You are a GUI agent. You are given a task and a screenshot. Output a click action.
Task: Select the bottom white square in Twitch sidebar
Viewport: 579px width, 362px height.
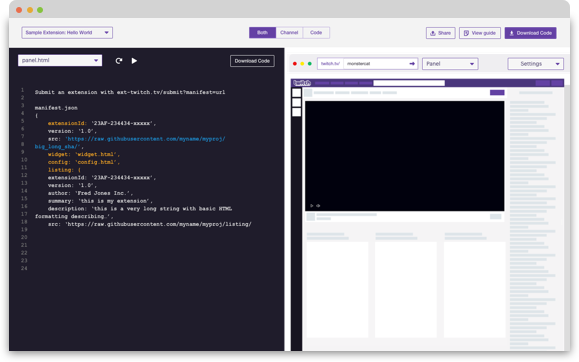[x=297, y=112]
